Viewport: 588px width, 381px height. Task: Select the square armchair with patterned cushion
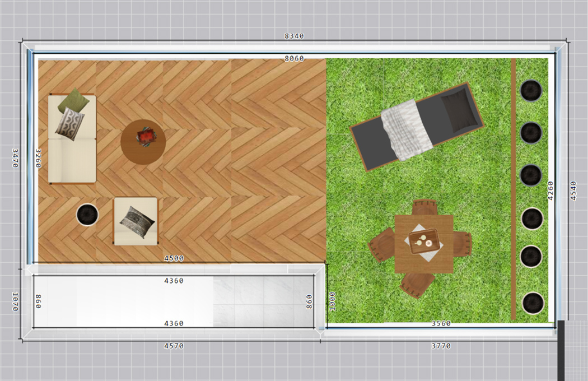click(x=136, y=221)
